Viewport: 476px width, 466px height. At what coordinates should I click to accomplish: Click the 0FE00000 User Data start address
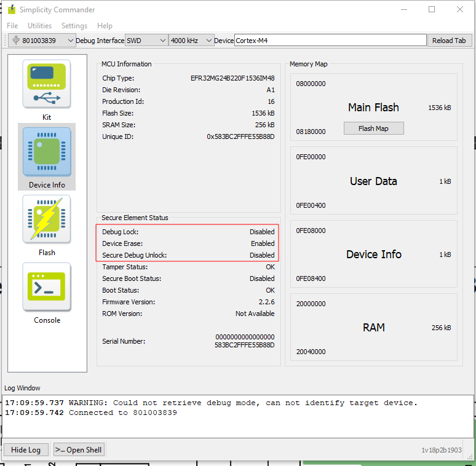coord(311,157)
